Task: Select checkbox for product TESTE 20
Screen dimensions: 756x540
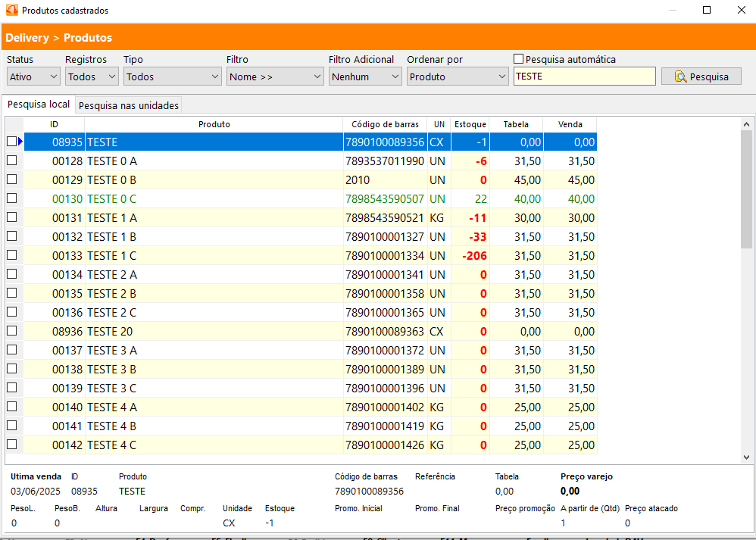Action: coord(11,331)
